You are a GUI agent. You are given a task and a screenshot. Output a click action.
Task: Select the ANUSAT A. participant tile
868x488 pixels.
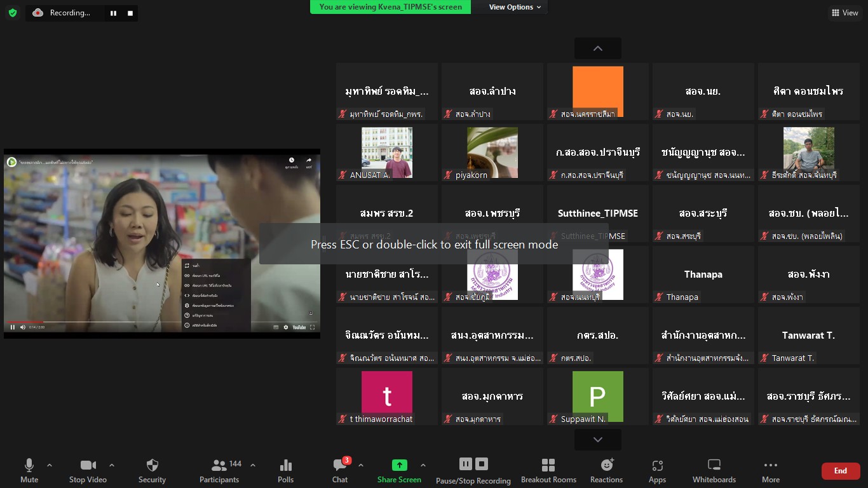pos(387,152)
